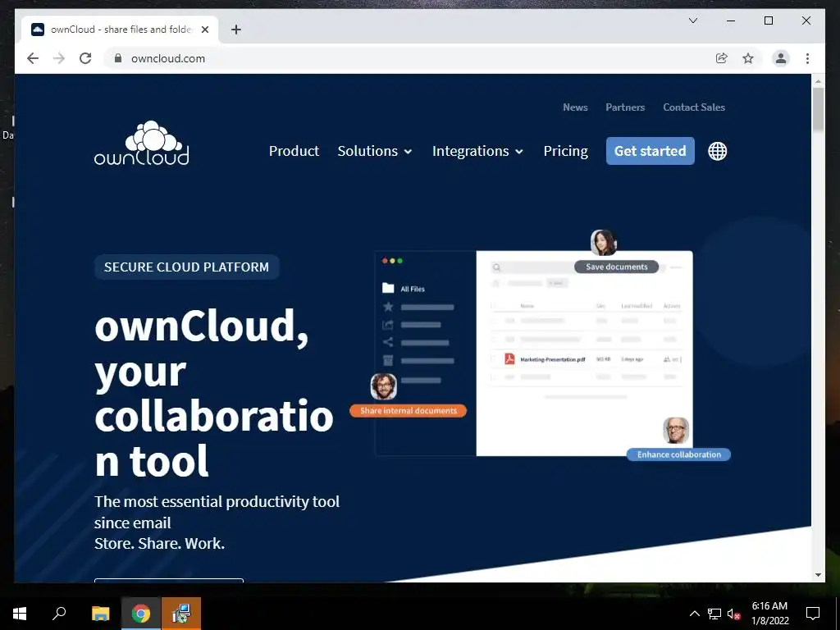Click the ownCloud headline text
Screen dimensions: 840x630
point(214,393)
